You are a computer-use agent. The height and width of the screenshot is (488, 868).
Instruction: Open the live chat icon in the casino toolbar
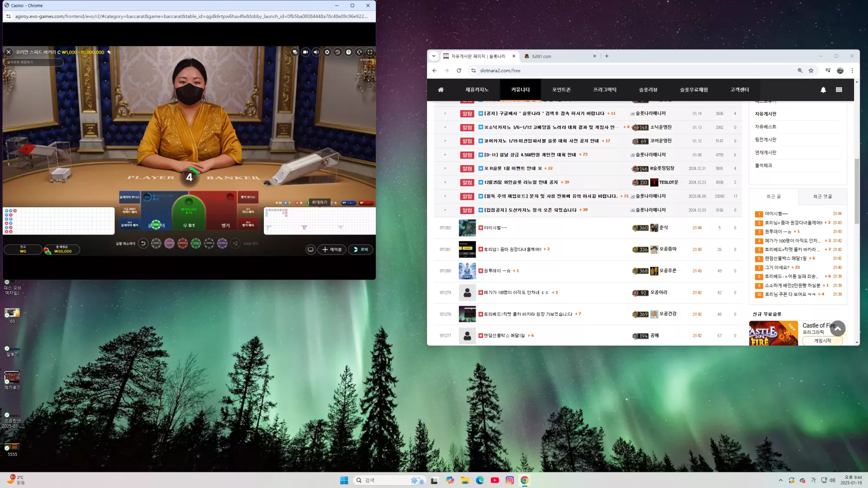click(295, 52)
